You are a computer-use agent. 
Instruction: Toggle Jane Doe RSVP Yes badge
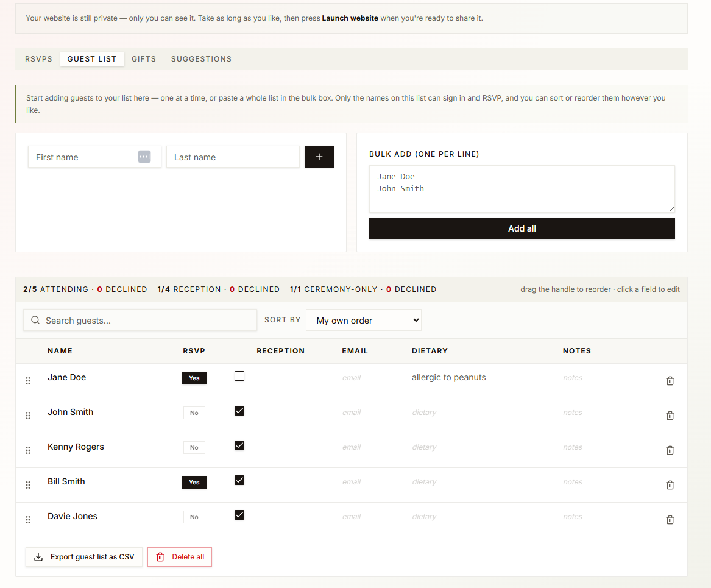pos(194,378)
